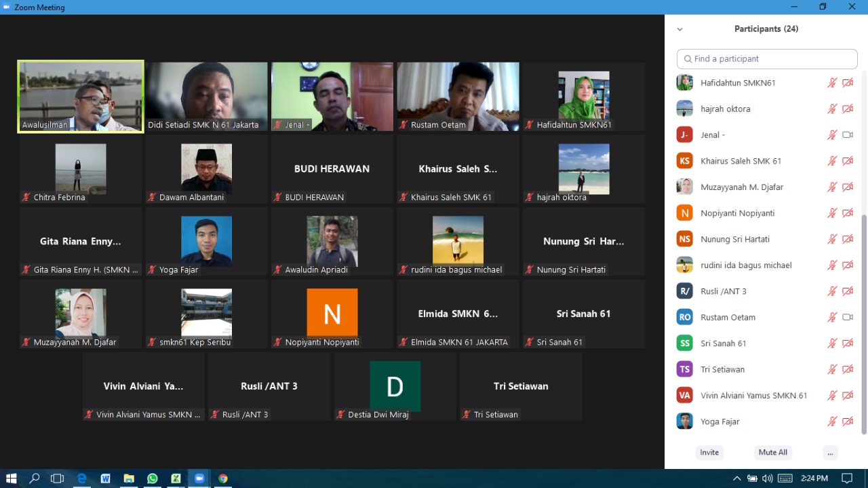Collapse the Participants panel chevron
The width and height of the screenshot is (868, 488).
[x=680, y=29]
